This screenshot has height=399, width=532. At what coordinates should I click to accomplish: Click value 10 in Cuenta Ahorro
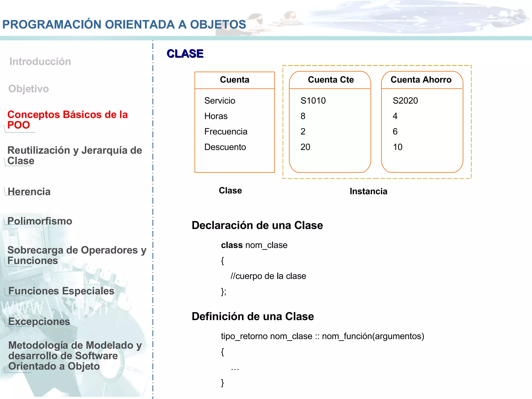click(398, 147)
